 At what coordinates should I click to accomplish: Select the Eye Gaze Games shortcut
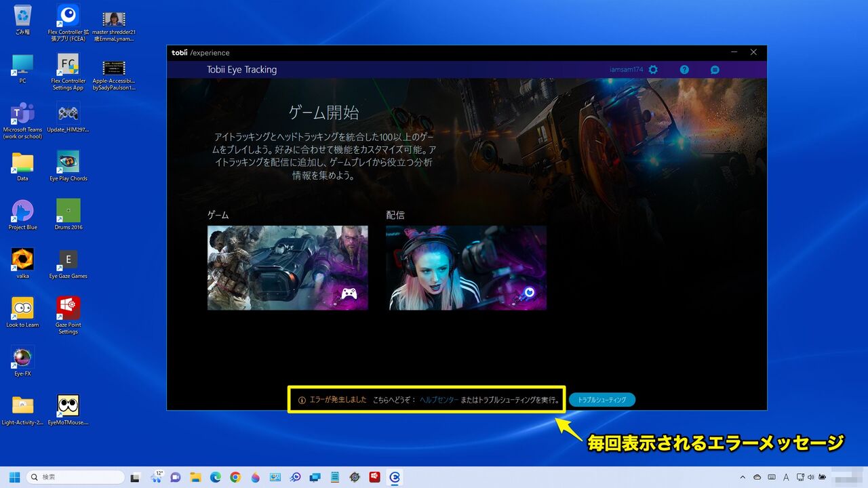(68, 264)
